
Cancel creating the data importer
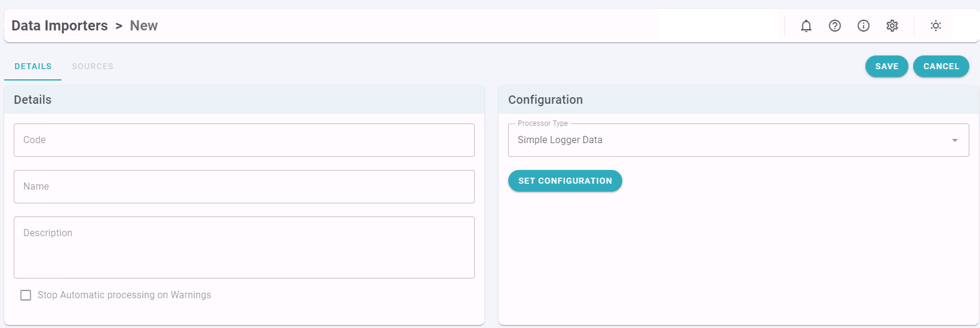[941, 66]
